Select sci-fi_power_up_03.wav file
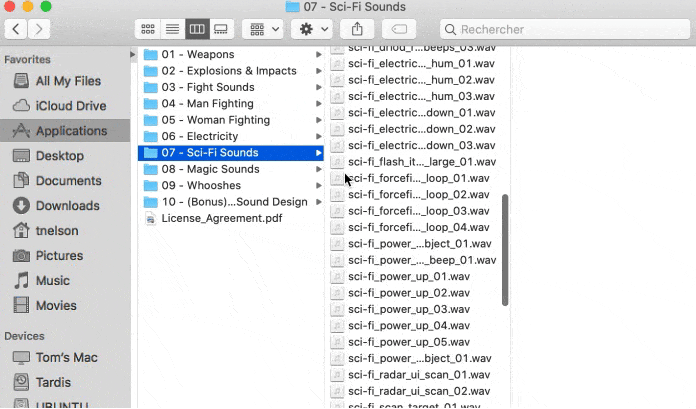 408,309
